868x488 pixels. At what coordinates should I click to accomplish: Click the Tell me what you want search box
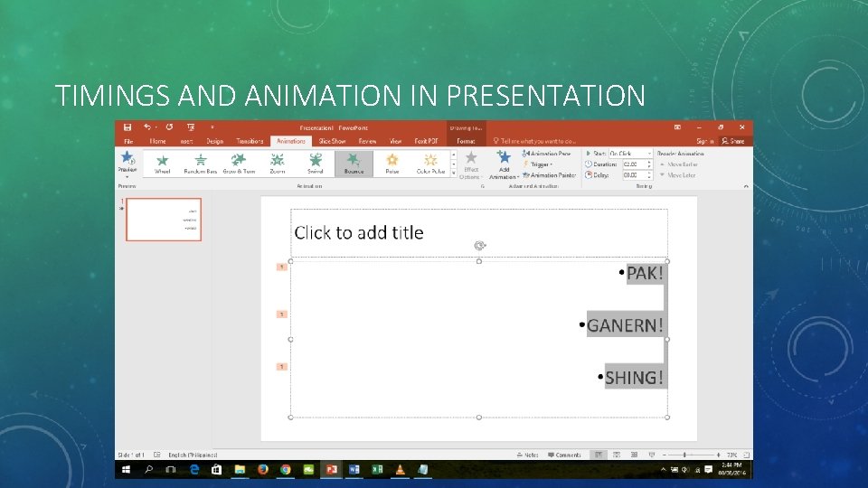pos(534,141)
